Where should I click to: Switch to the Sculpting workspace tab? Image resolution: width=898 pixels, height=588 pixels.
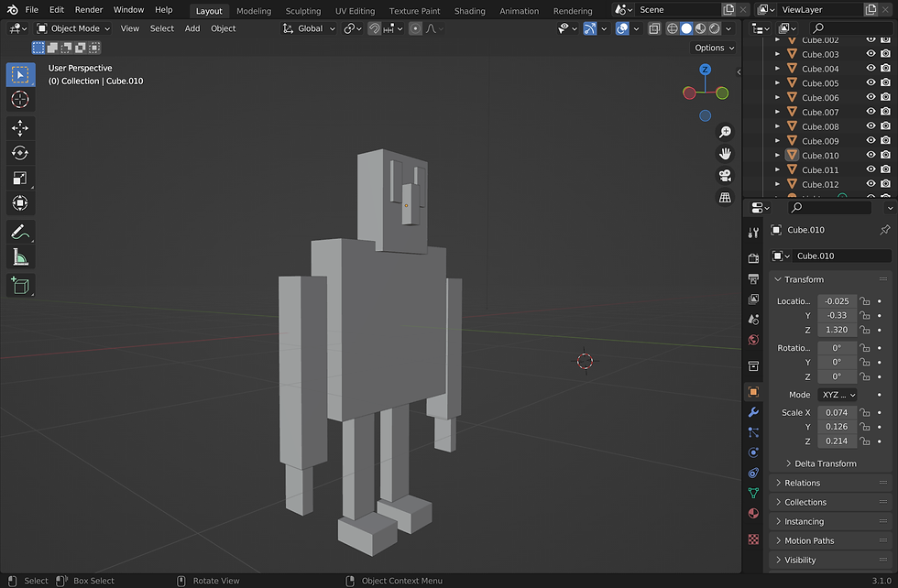[x=303, y=11]
